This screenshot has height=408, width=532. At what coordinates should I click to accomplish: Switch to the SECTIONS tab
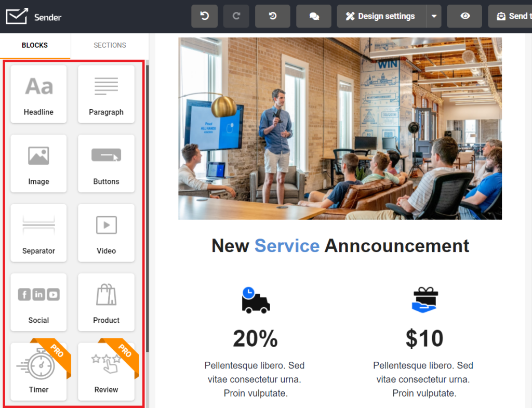click(110, 46)
